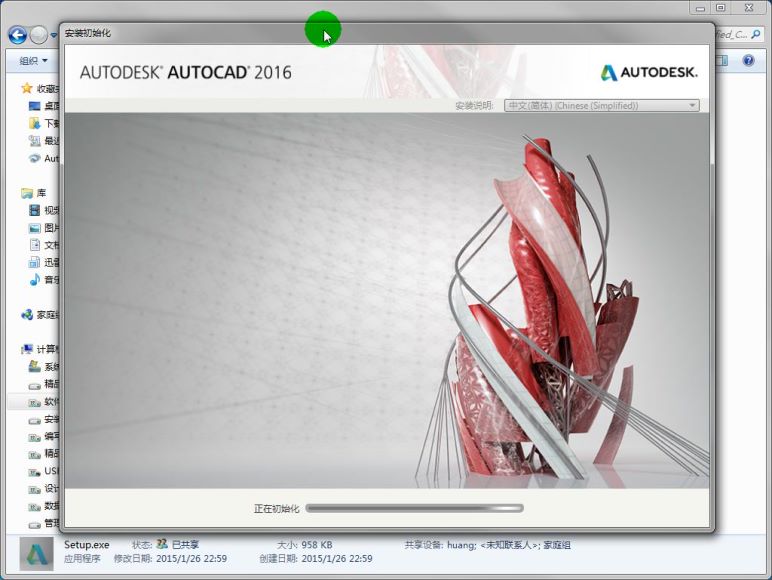
Task: Open the 安装 drive in the sidebar
Action: (x=43, y=419)
